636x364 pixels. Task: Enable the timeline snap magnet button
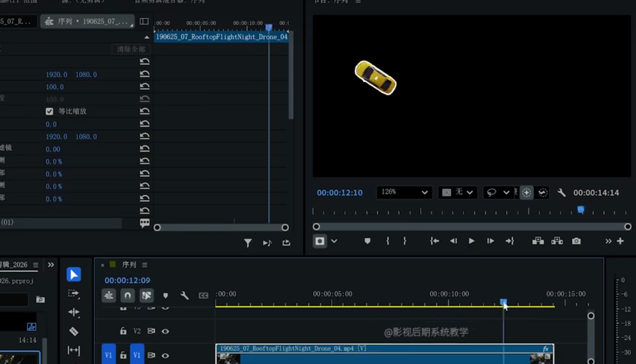tap(127, 296)
